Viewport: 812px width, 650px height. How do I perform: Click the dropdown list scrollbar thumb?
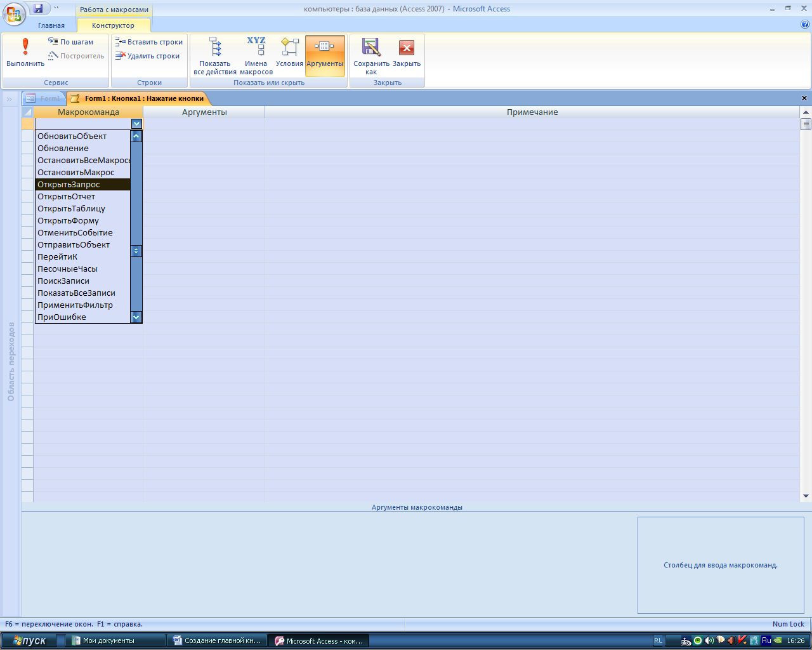136,251
